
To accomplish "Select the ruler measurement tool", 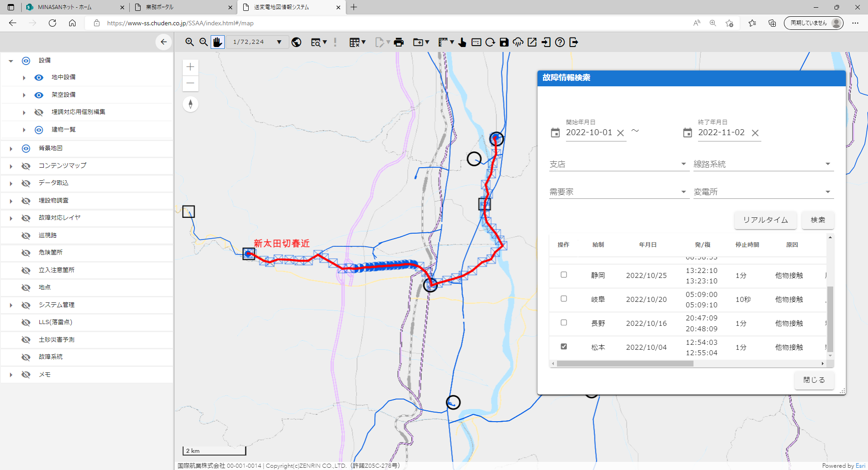I will [442, 42].
